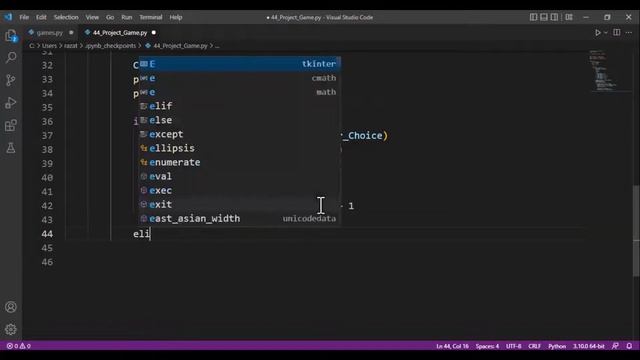Viewport: 640px width, 360px height.
Task: Go to line via 'Ln 44, Col 16'
Action: pyautogui.click(x=452, y=346)
